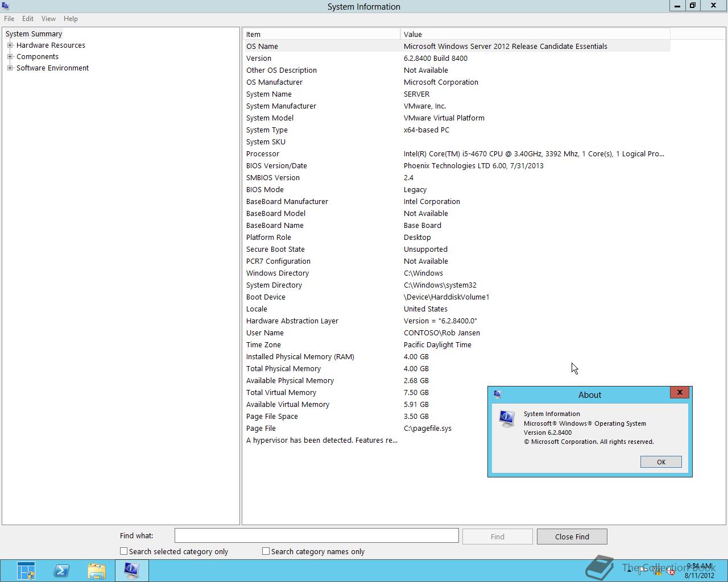Select Installed Physical Memory (RAM) row
This screenshot has width=728, height=582.
click(457, 356)
